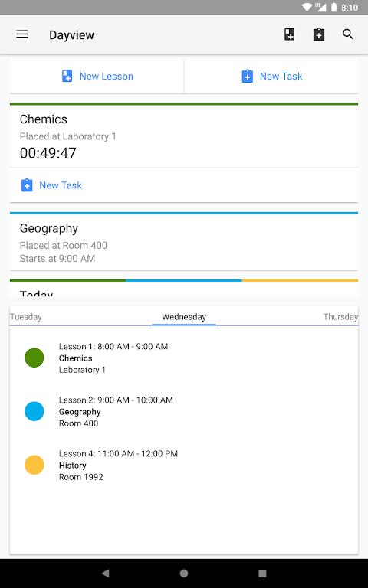368x588 pixels.
Task: Open the Geography lesson card
Action: coord(184,241)
